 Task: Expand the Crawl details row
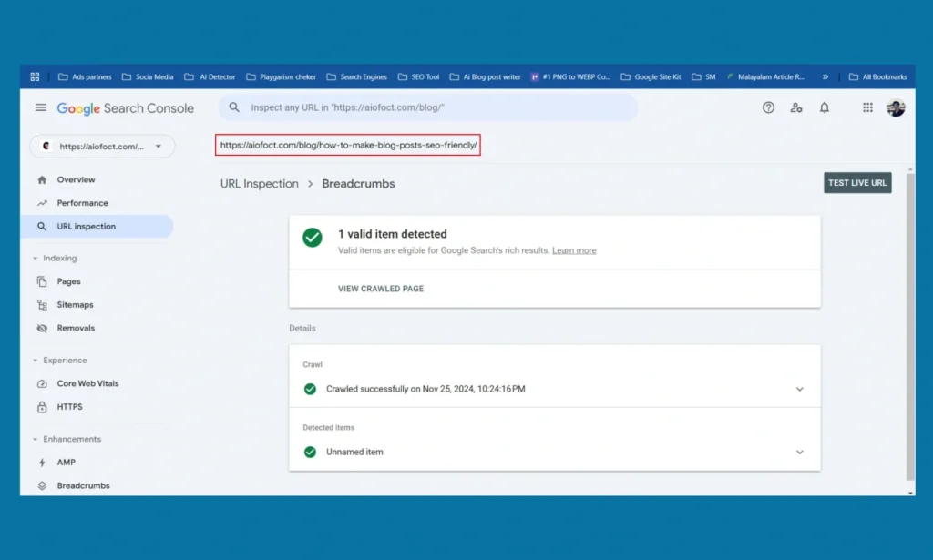799,389
